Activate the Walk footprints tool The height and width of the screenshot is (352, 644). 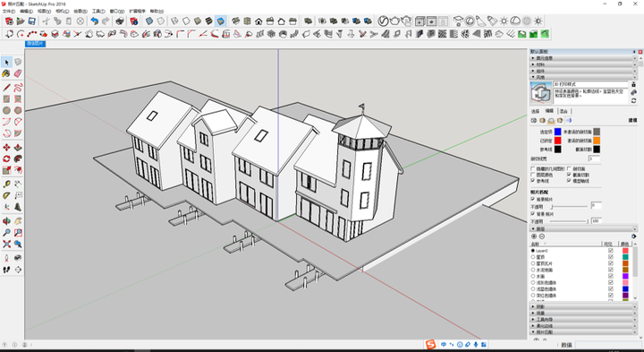tap(6, 270)
